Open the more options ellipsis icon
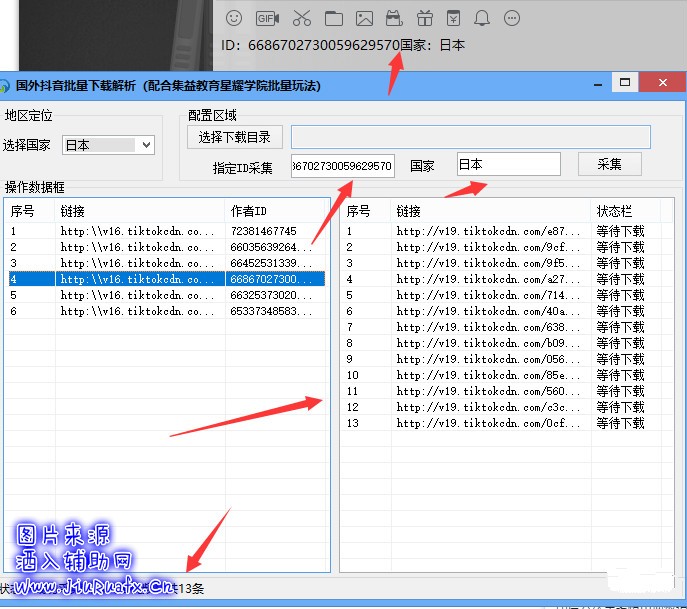687x609 pixels. [x=511, y=18]
